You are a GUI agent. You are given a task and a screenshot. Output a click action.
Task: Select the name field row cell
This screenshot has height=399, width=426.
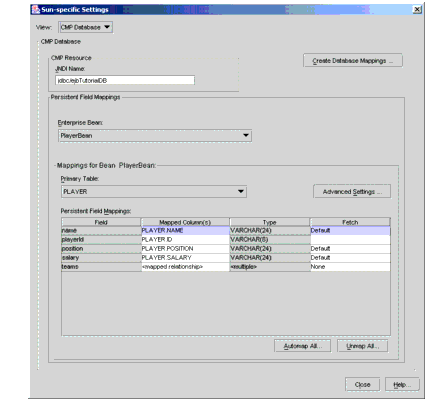[x=101, y=231]
